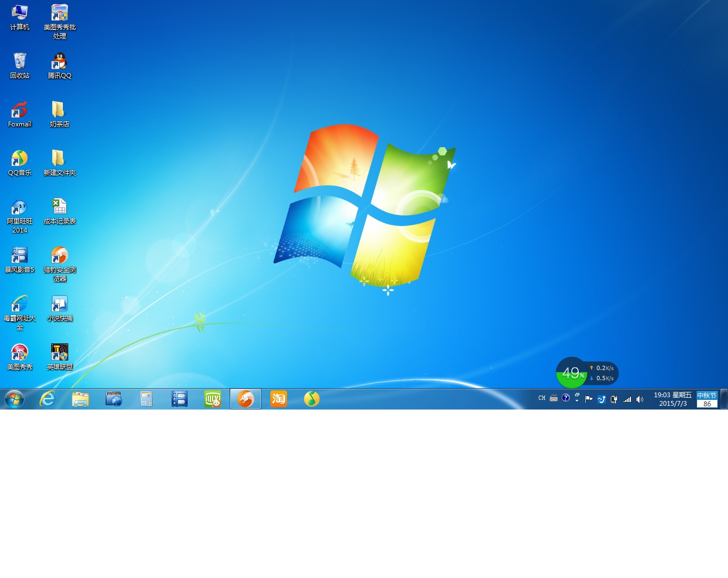The image size is (728, 578).
Task: Launch Foxmail desktop shortcut
Action: (20, 114)
